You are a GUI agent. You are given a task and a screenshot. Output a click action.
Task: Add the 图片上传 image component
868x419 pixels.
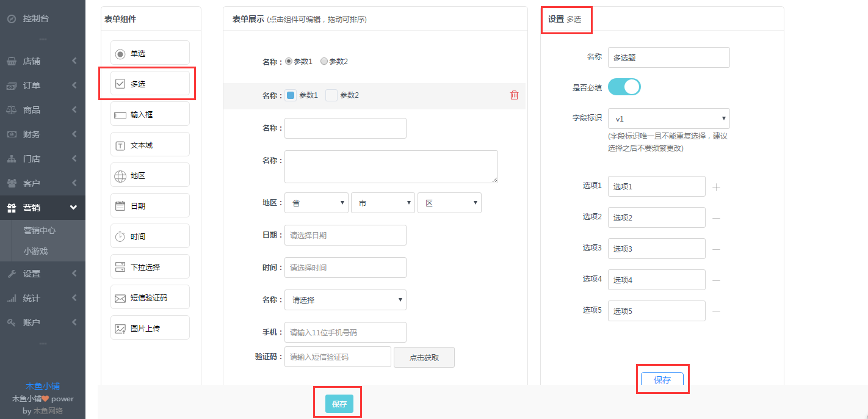click(x=150, y=328)
